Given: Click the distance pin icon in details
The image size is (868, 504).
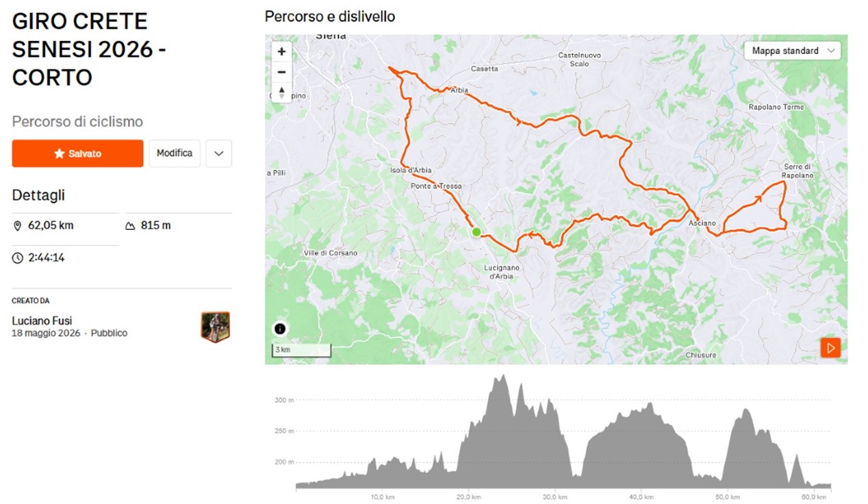Looking at the screenshot, I should click(x=18, y=225).
